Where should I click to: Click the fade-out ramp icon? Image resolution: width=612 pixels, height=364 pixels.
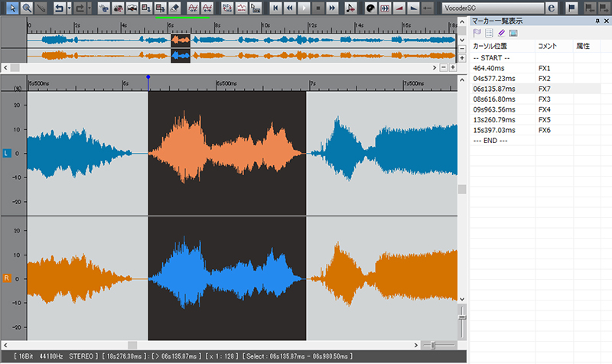pyautogui.click(x=414, y=8)
